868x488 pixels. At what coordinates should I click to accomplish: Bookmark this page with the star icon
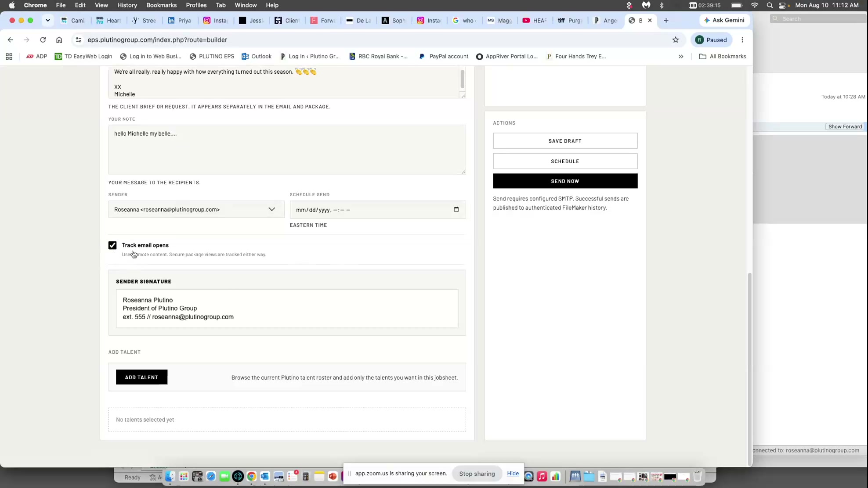point(675,40)
